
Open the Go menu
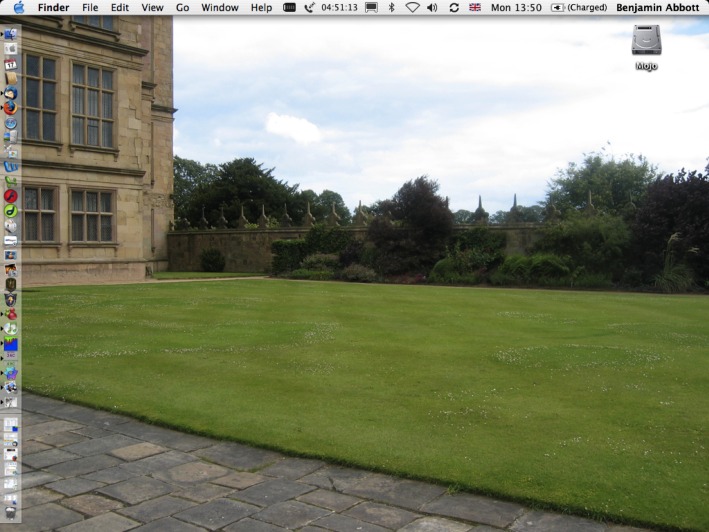coord(182,8)
